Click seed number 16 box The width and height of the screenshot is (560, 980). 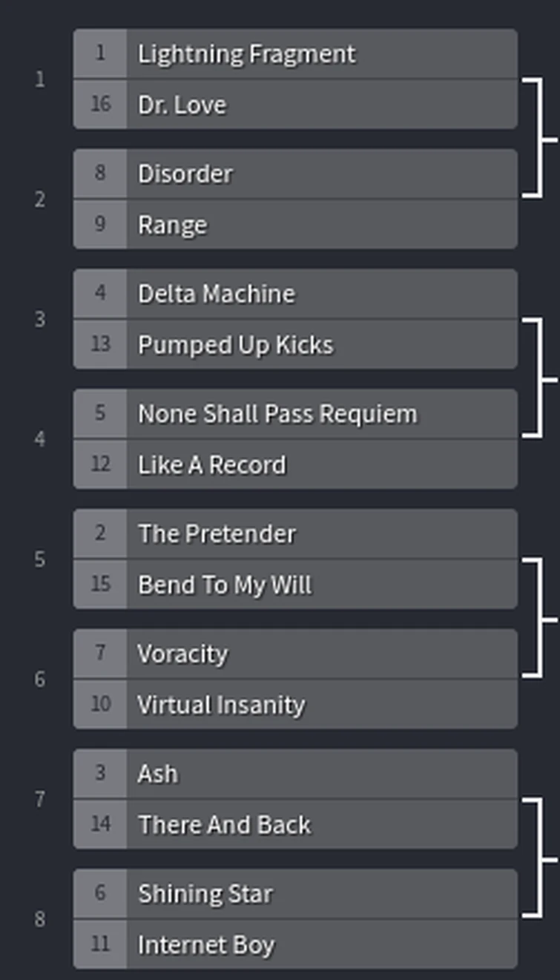pyautogui.click(x=100, y=104)
